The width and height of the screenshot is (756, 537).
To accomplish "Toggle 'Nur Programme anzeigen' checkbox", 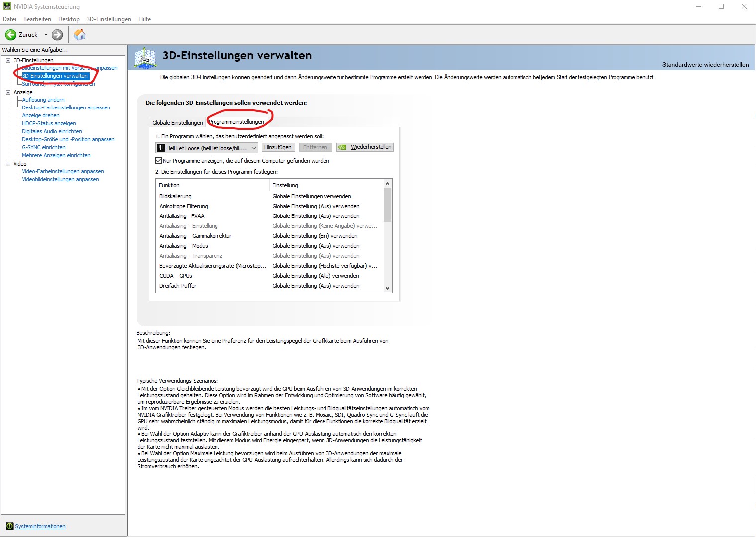I will [x=158, y=161].
